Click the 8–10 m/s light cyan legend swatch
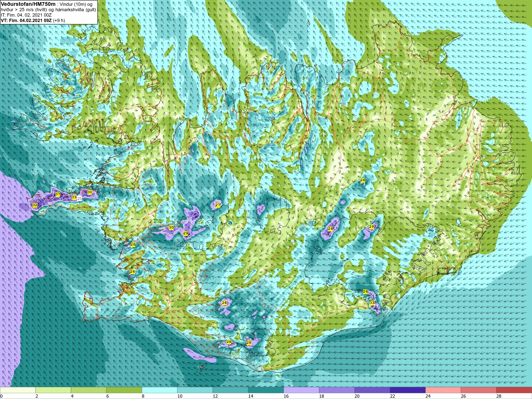This screenshot has height=399, width=532. click(x=160, y=390)
